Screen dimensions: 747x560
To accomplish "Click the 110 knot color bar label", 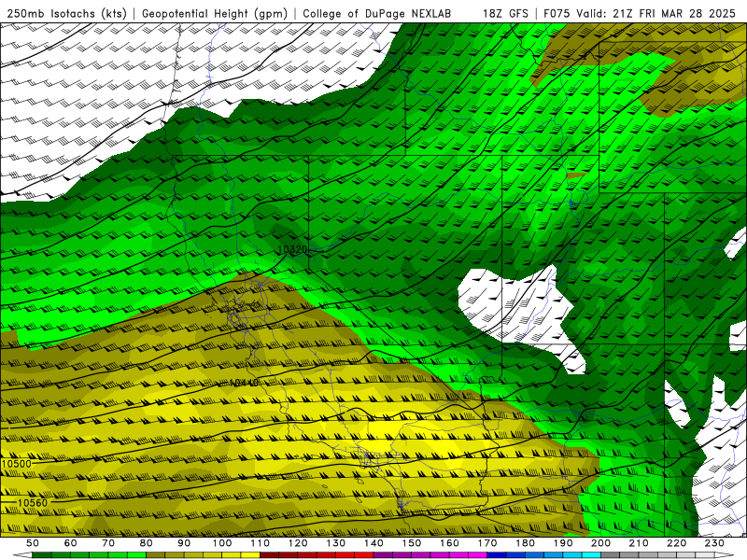I will click(x=260, y=543).
